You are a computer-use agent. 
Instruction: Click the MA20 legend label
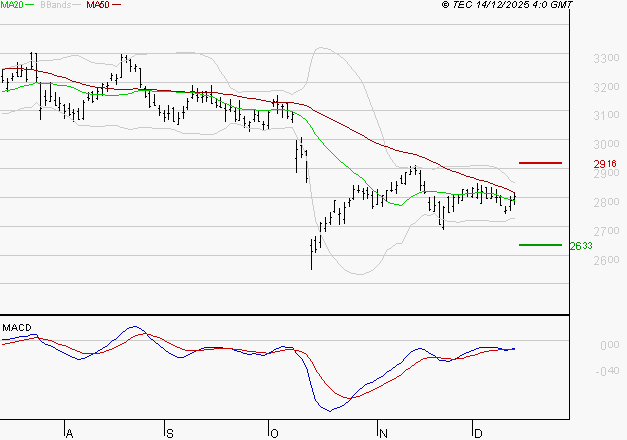[x=12, y=5]
